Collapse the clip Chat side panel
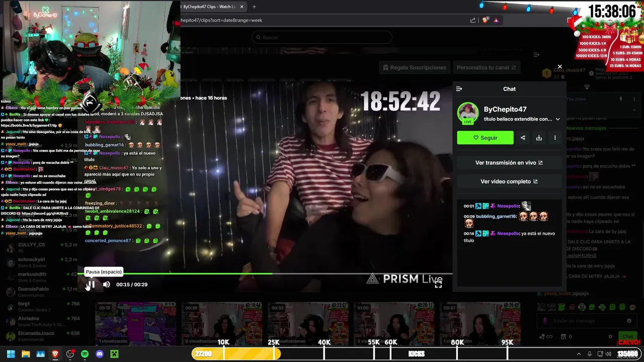Image resolution: width=644 pixels, height=362 pixels. pos(459,89)
